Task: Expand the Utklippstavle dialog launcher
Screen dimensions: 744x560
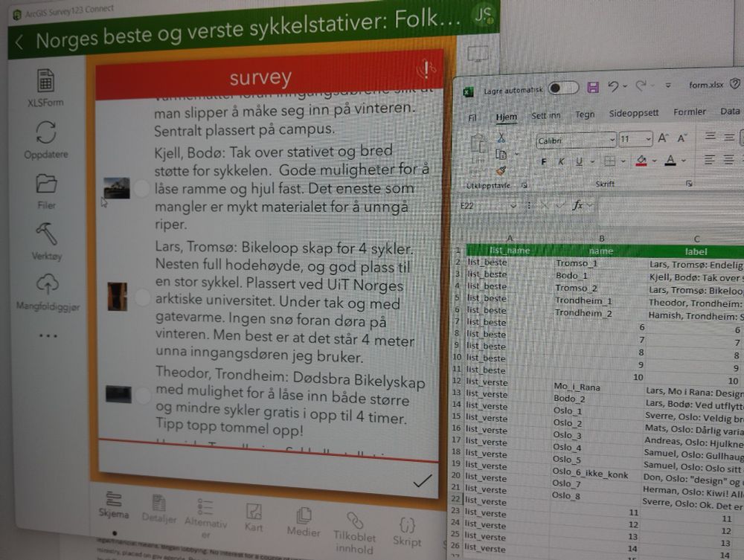Action: tap(525, 185)
